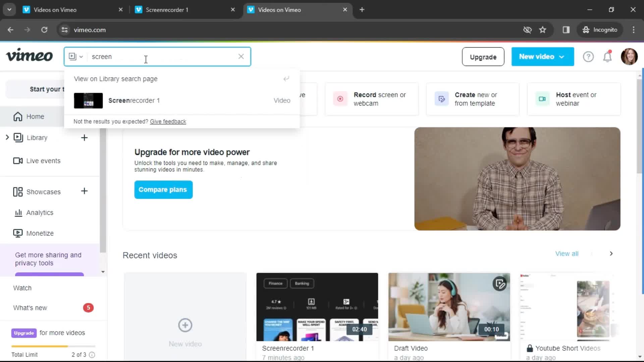Click View all recent videos
The width and height of the screenshot is (644, 362).
click(x=567, y=254)
